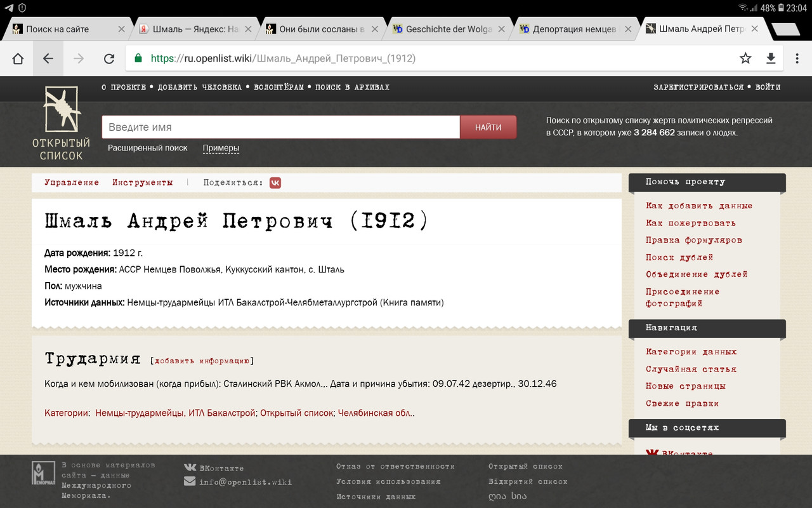Share the page via the VK icon
The image size is (812, 508).
275,183
